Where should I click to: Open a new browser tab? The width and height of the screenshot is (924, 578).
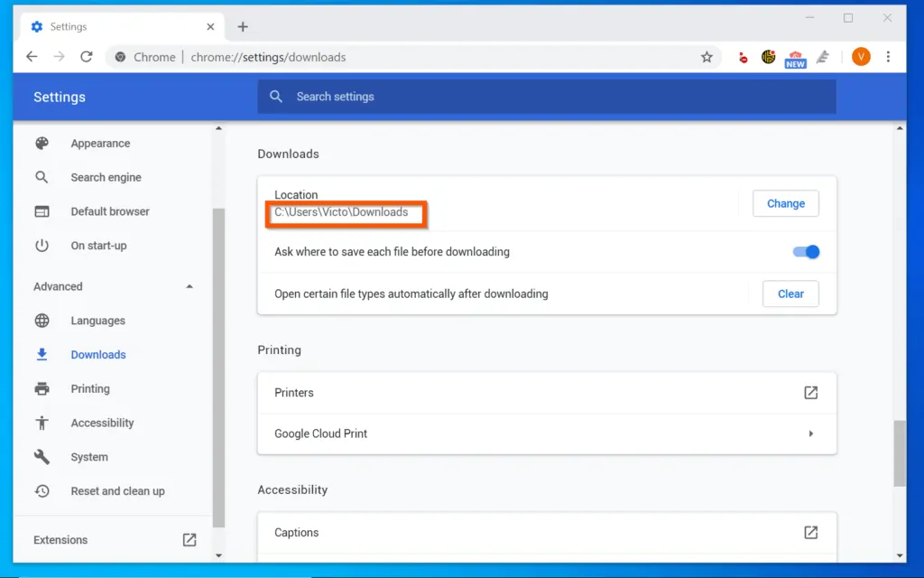click(x=242, y=26)
